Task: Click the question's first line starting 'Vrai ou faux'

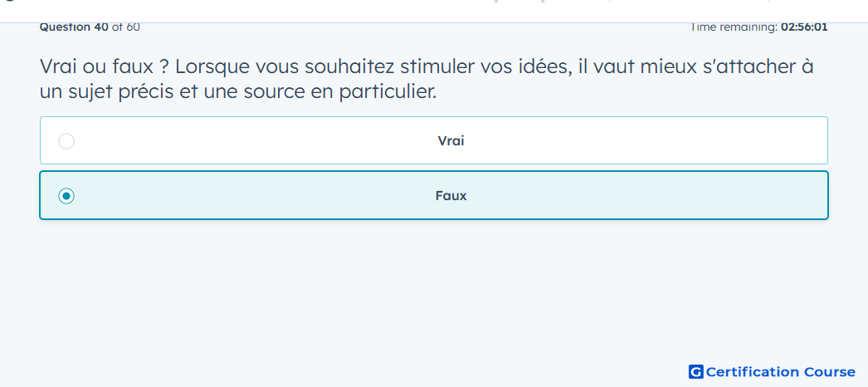Action: 427,67
